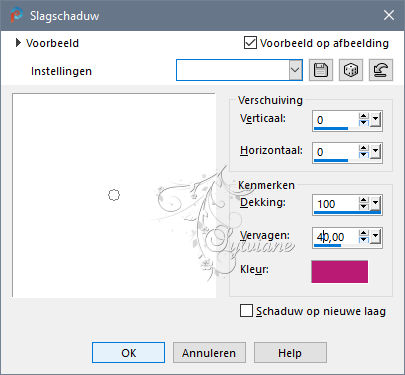The width and height of the screenshot is (405, 375).
Task: Increase the Verticaal value with the up arrow
Action: point(363,116)
